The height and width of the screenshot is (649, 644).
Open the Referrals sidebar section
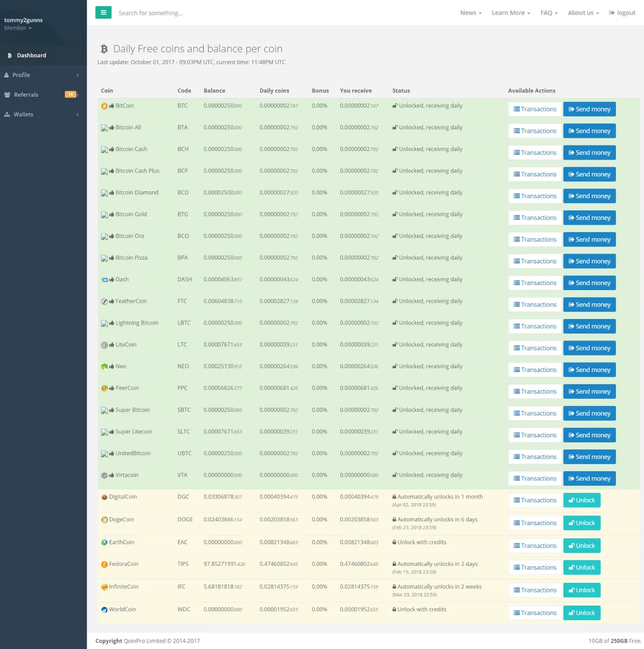coord(43,95)
